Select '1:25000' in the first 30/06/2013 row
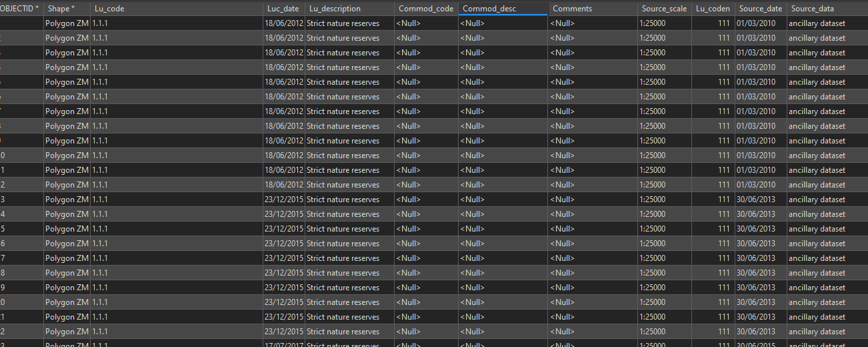868x347 pixels. pos(665,200)
